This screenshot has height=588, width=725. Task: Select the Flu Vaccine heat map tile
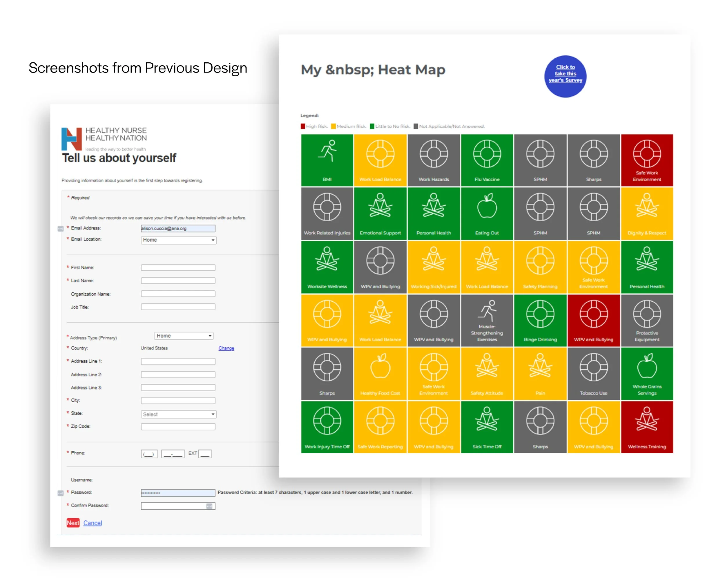coord(487,160)
